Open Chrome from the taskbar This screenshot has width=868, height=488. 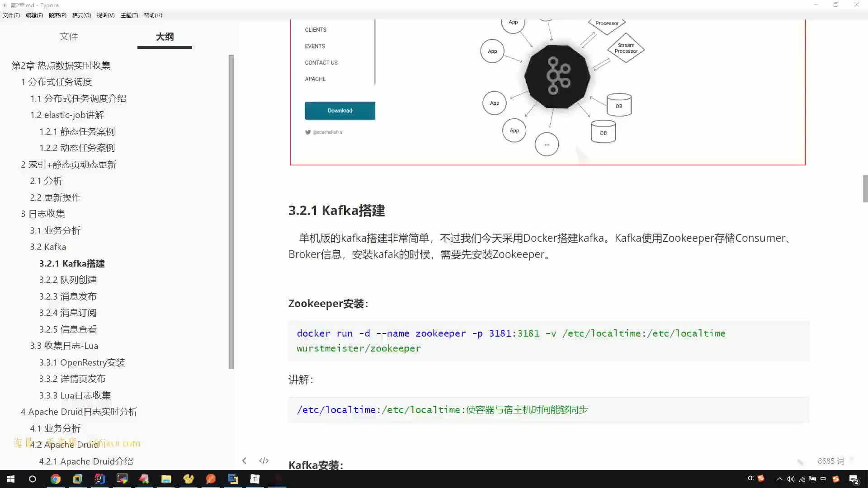click(x=55, y=479)
